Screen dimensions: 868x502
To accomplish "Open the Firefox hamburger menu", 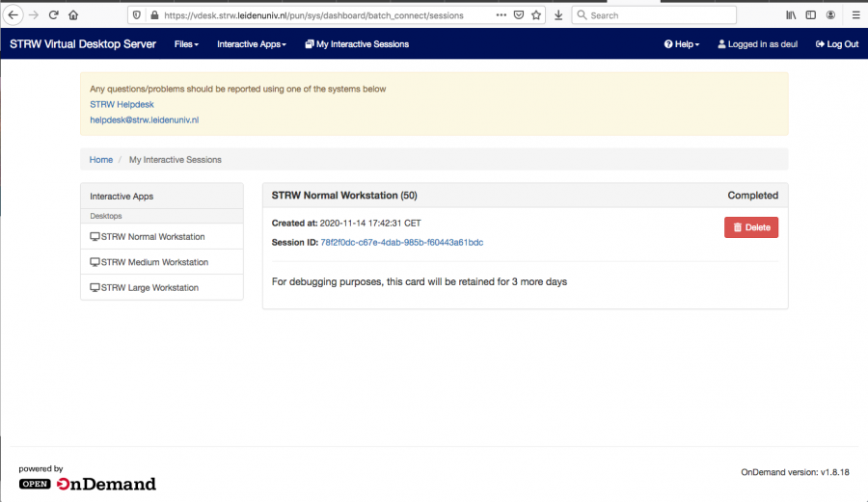I will [854, 15].
